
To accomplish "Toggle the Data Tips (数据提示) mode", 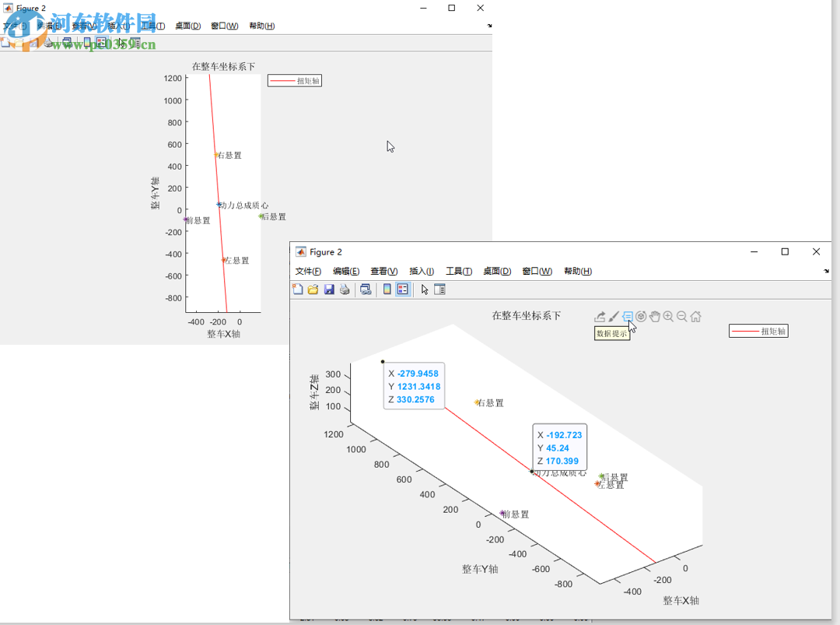I will tap(628, 316).
